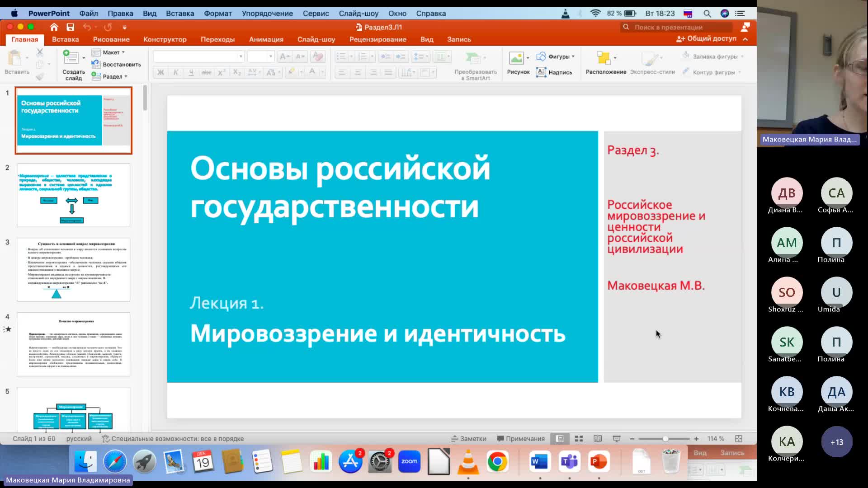Cut selection with the scissors icon
This screenshot has width=868, height=488.
click(x=40, y=52)
